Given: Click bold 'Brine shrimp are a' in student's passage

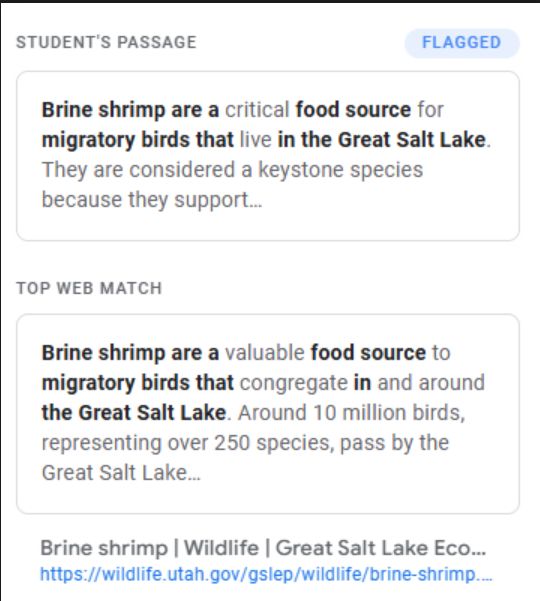Looking at the screenshot, I should (130, 110).
